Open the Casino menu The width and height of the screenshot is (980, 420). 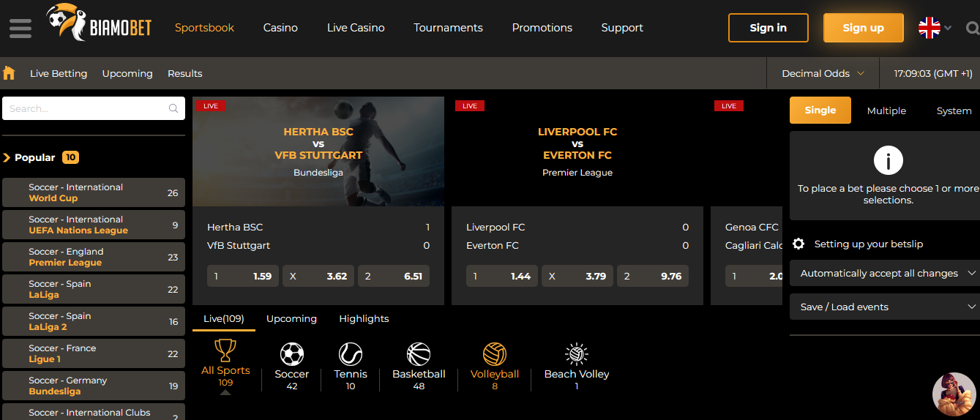[280, 28]
